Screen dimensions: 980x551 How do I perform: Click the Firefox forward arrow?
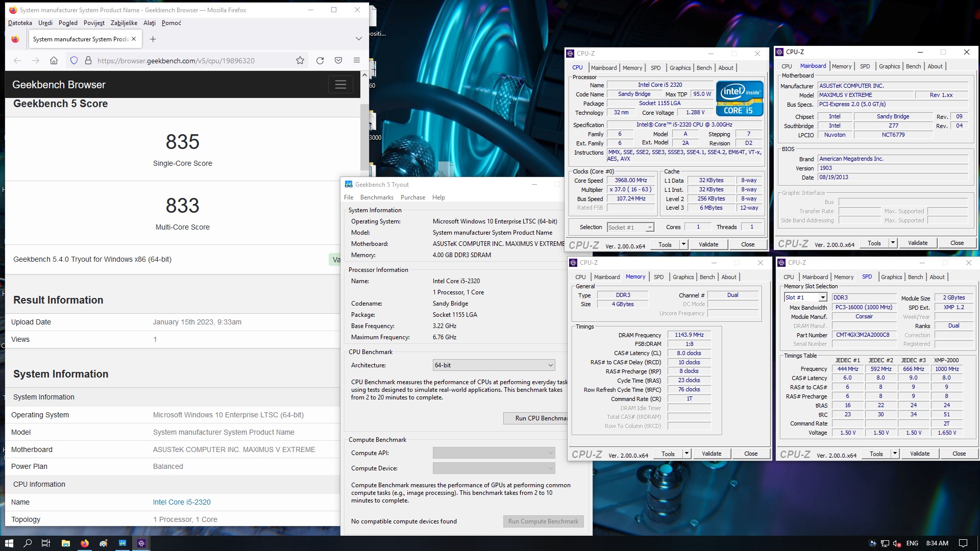[36, 61]
